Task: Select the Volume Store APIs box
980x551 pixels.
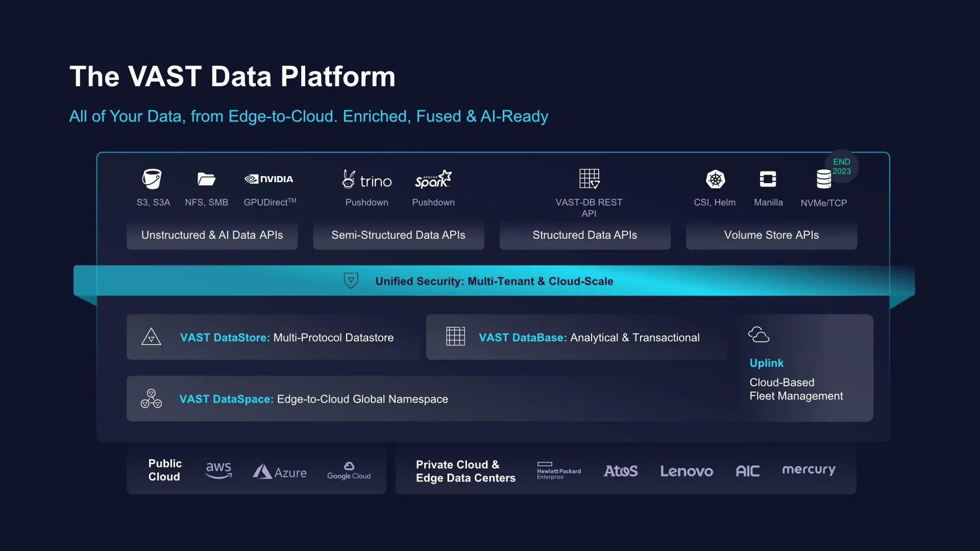Action: (x=771, y=235)
